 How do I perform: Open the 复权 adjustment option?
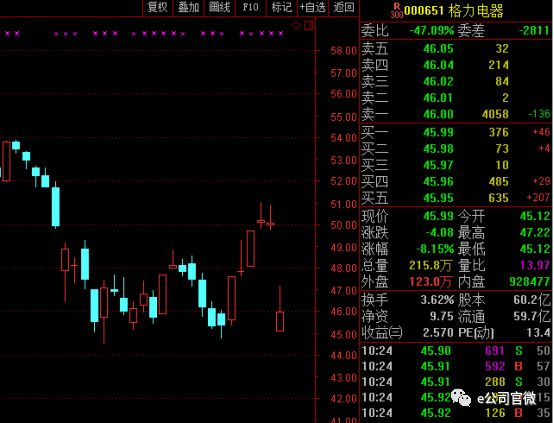click(x=158, y=7)
